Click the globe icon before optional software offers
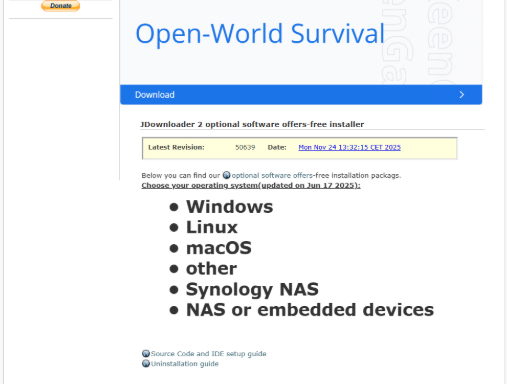507x384 pixels. (x=227, y=175)
